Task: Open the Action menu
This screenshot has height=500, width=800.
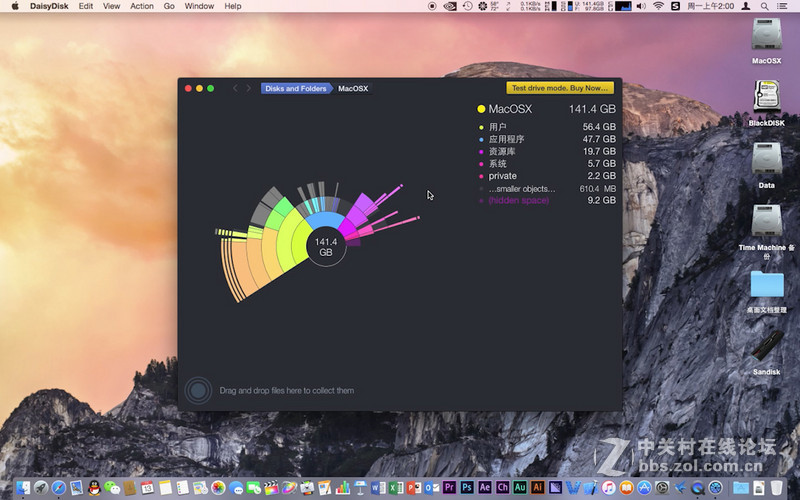Action: [142, 6]
